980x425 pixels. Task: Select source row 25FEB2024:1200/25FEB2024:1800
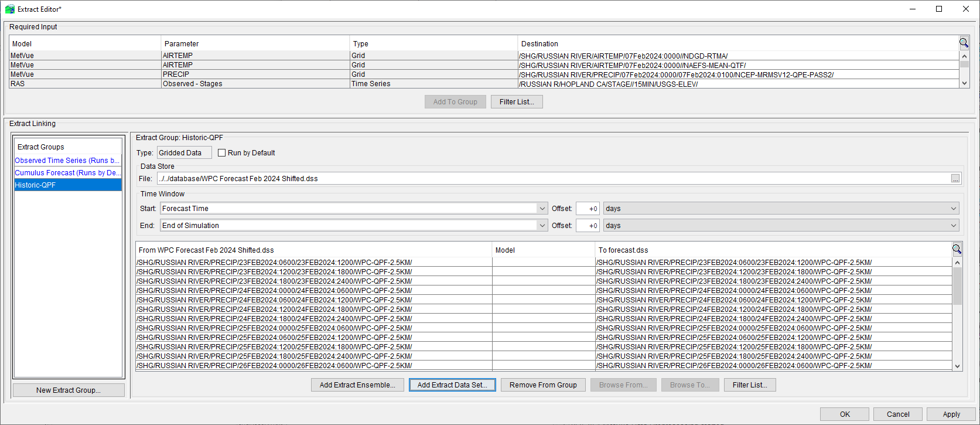(314, 347)
